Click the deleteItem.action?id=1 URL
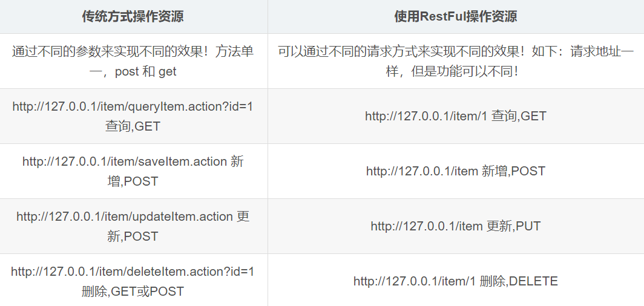Viewport: 644px width, 306px height. tap(133, 272)
